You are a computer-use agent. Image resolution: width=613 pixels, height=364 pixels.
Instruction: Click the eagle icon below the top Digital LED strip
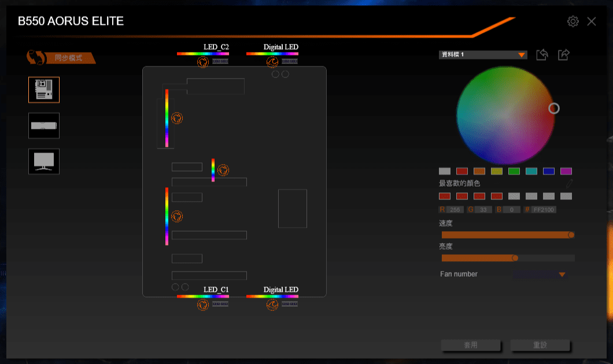coord(272,62)
